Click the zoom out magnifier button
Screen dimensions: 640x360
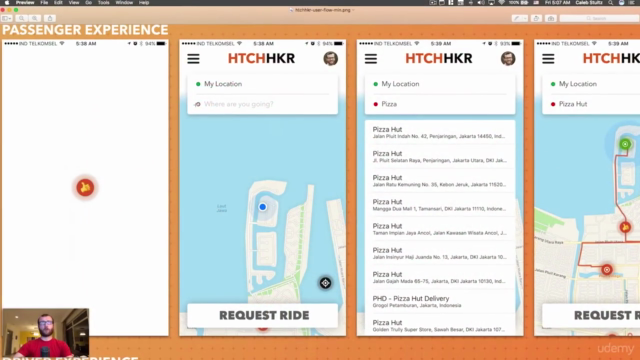click(22, 18)
